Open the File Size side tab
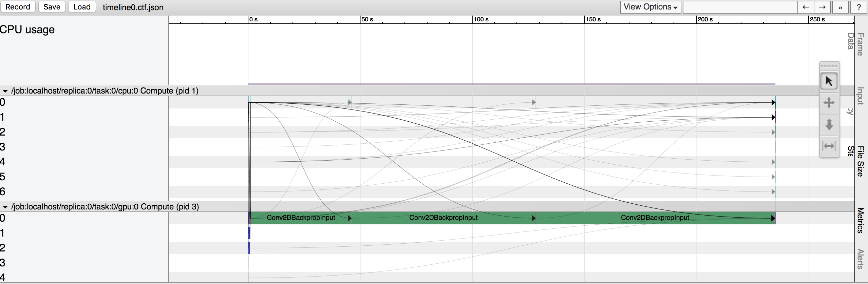Viewport: 868px width, 284px height. click(x=860, y=161)
